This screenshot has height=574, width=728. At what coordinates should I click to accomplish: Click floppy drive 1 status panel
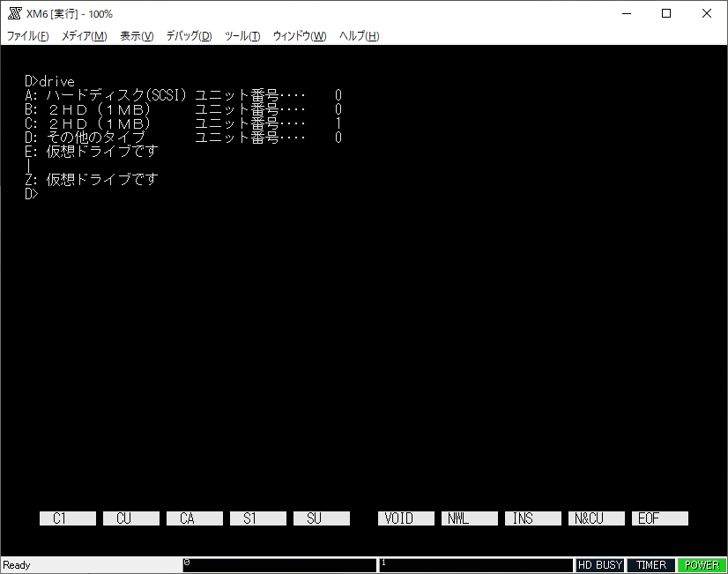476,565
